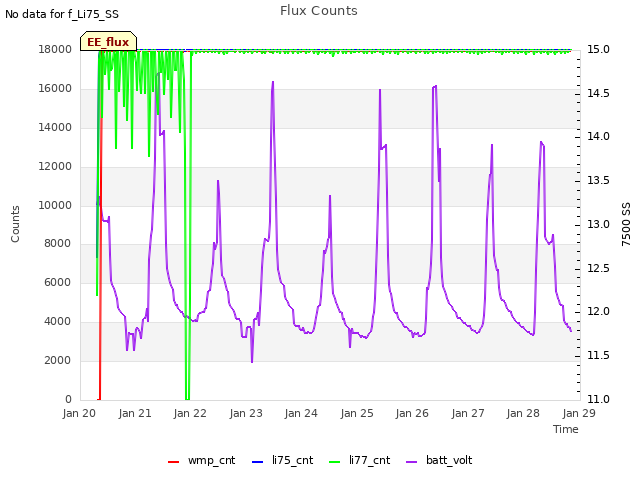The image size is (640, 480).
Task: Click the blue li75_cnt legend swatch
Action: click(x=258, y=462)
